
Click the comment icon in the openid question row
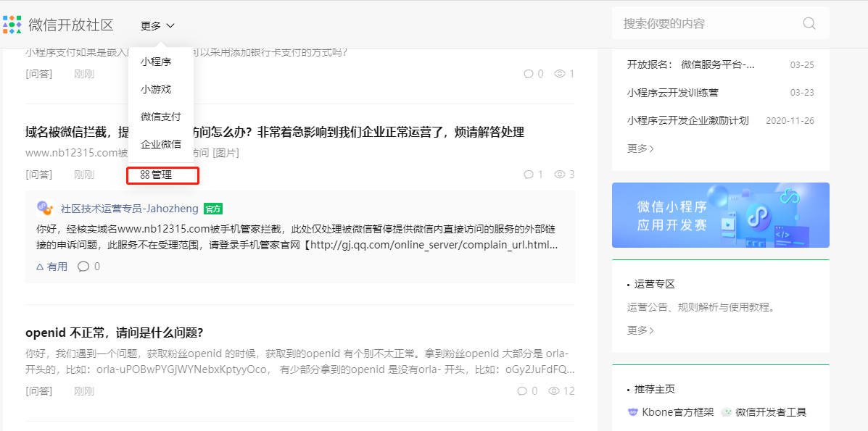(522, 391)
